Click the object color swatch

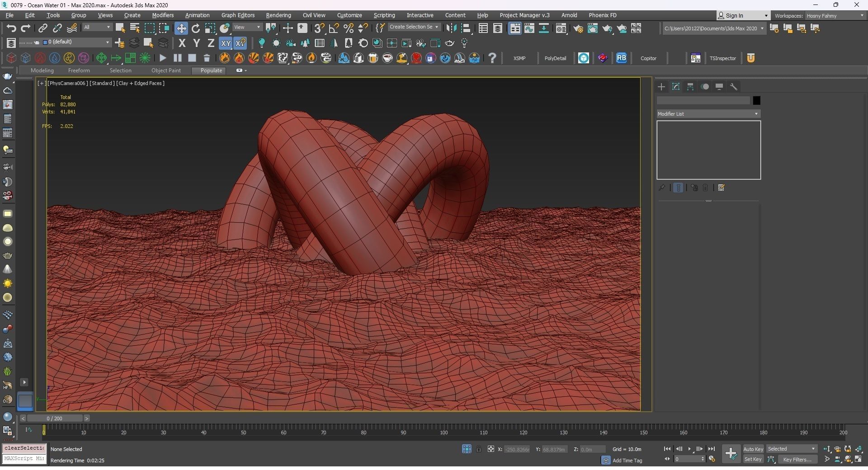coord(756,100)
